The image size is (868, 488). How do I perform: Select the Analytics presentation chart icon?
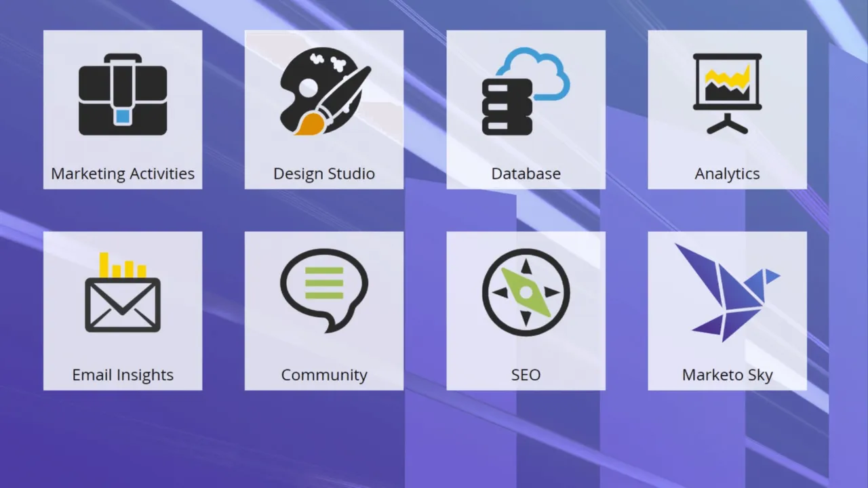727,94
